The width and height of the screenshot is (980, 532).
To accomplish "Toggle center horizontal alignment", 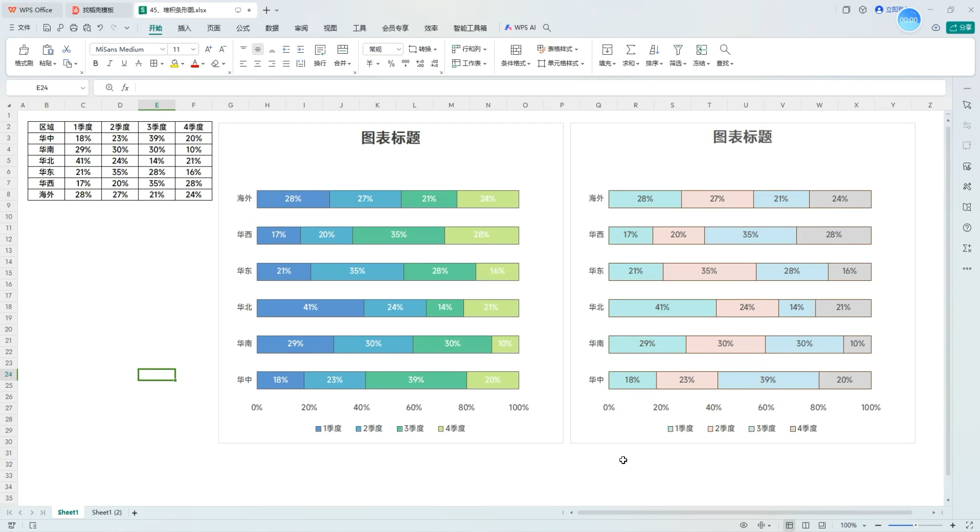I will click(x=258, y=64).
